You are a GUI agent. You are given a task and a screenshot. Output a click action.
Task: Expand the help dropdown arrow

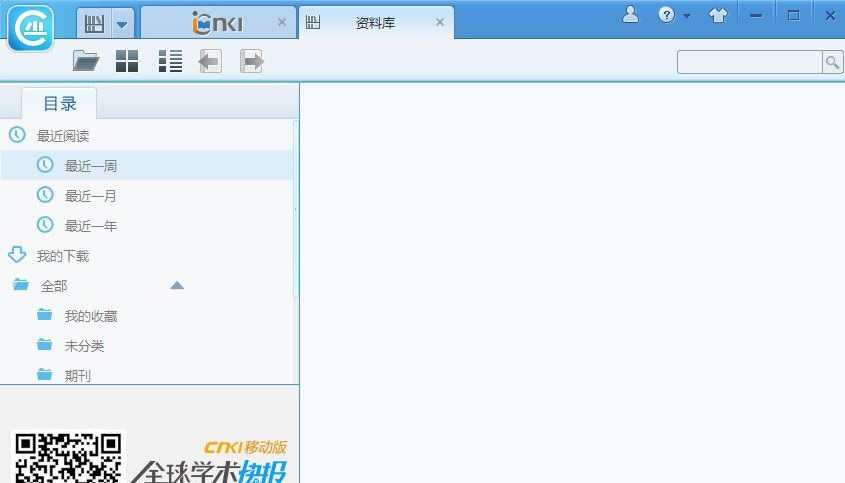click(x=687, y=16)
